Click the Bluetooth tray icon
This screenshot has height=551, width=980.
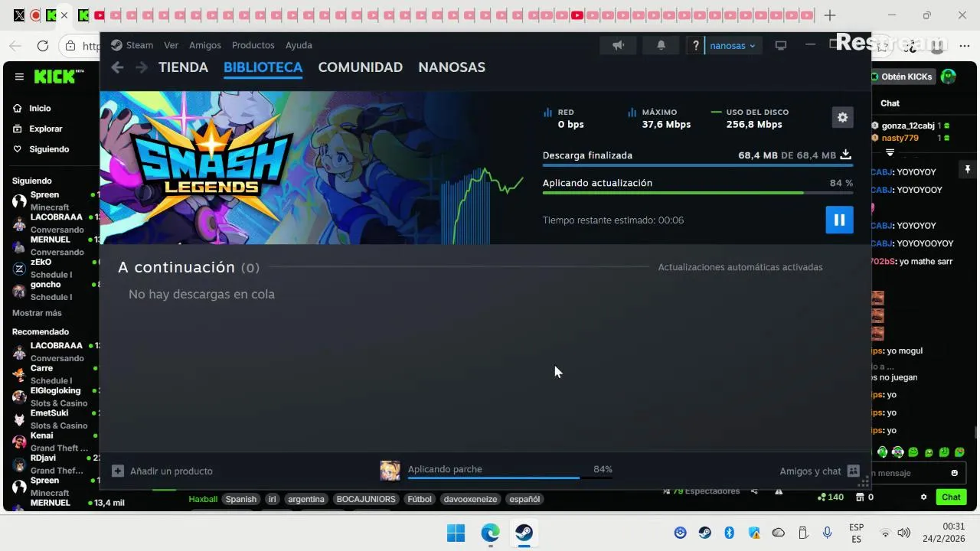[730, 533]
